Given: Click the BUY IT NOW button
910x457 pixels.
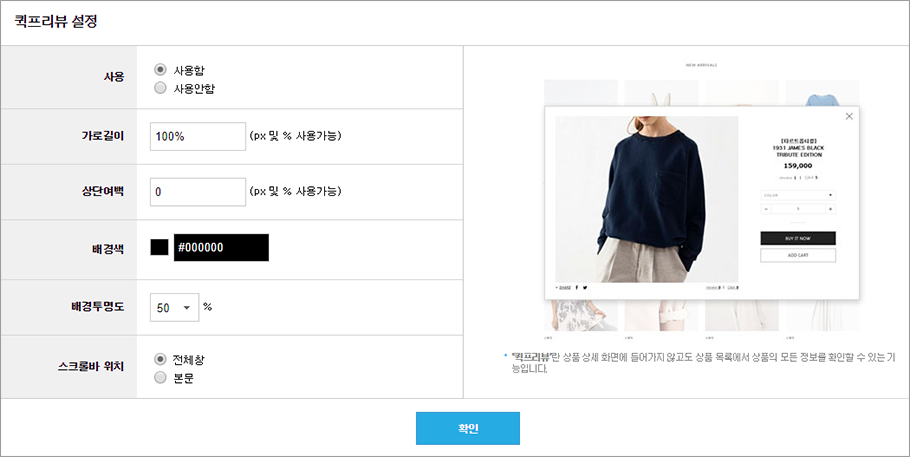Looking at the screenshot, I should [x=798, y=238].
